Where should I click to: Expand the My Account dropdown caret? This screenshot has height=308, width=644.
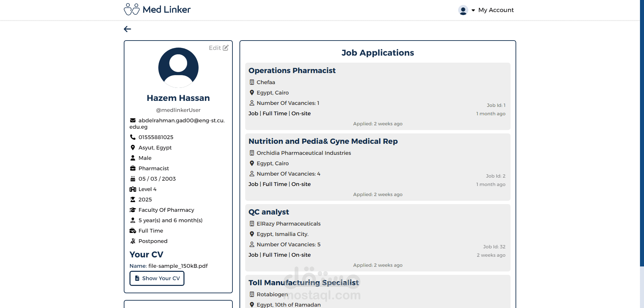[473, 10]
